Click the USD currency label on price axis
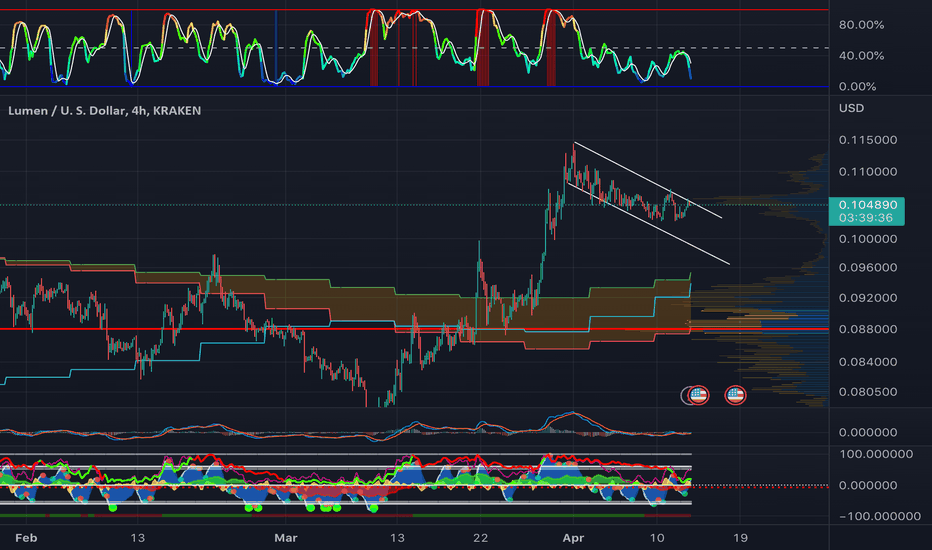Screen dimensions: 932x550 pyautogui.click(x=851, y=108)
